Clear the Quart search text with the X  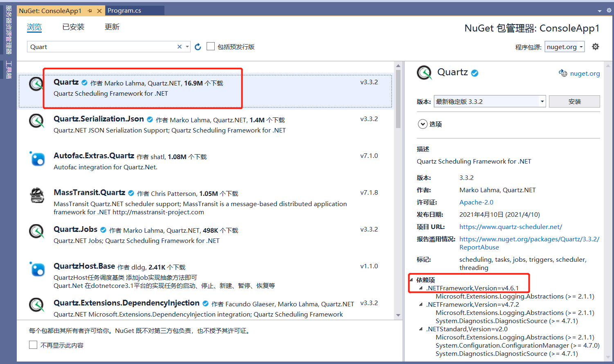179,47
